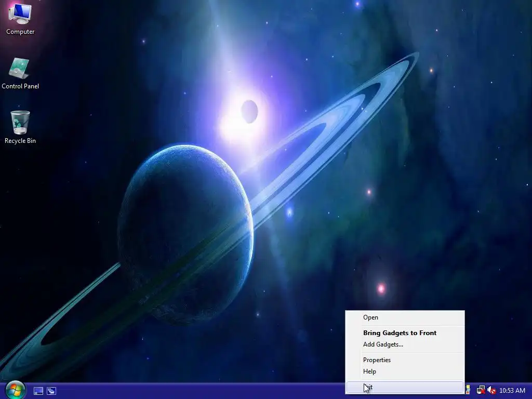This screenshot has width=532, height=399.
Task: Click the Show Desktop quick launch icon
Action: pos(38,391)
